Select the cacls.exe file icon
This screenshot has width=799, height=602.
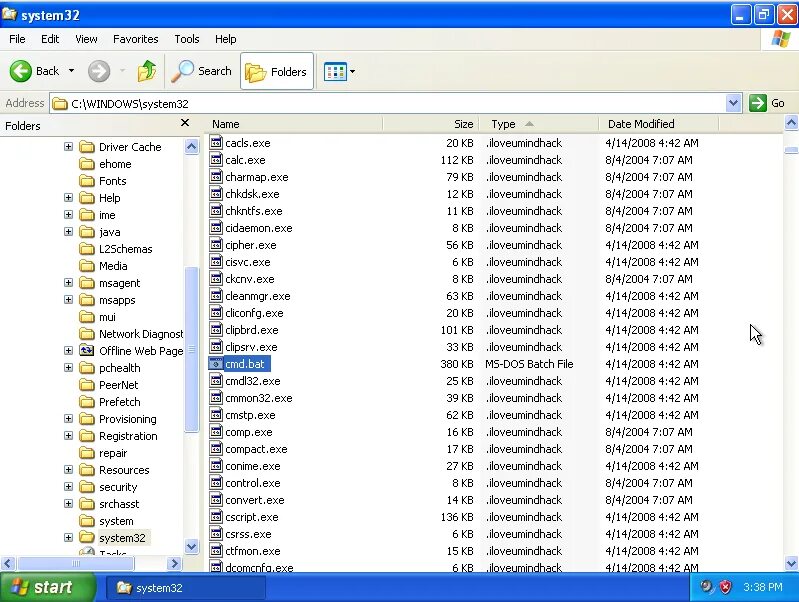pos(216,143)
